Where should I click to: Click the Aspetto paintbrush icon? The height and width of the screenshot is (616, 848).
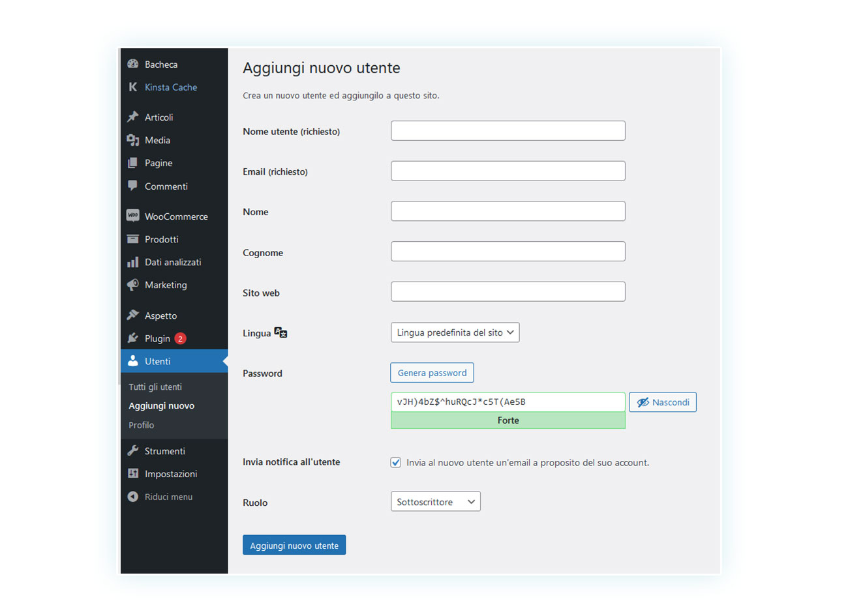[133, 315]
